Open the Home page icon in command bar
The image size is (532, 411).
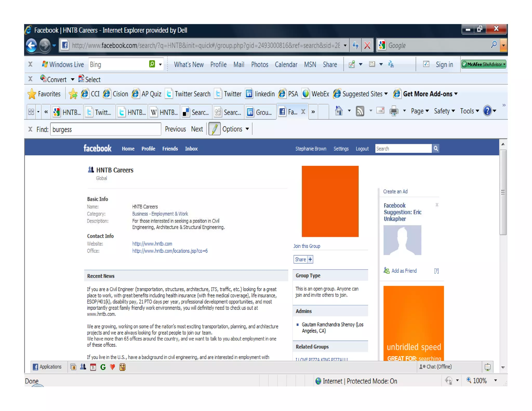(338, 111)
